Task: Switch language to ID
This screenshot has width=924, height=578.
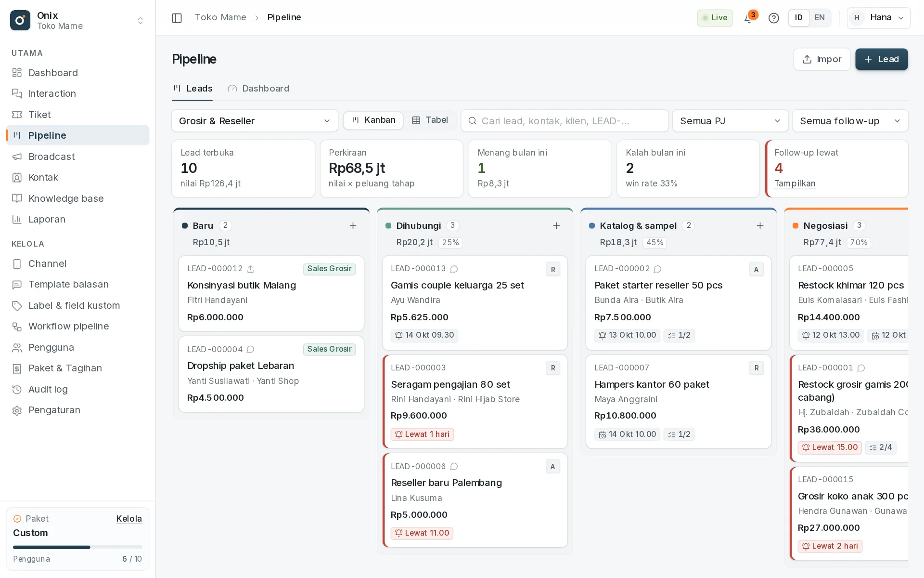Action: pos(799,18)
